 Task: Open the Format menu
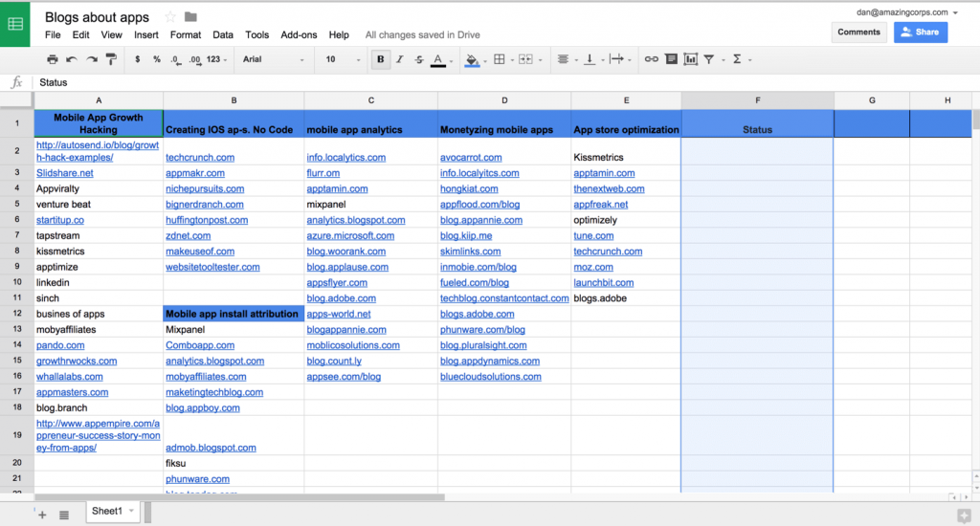pyautogui.click(x=186, y=35)
